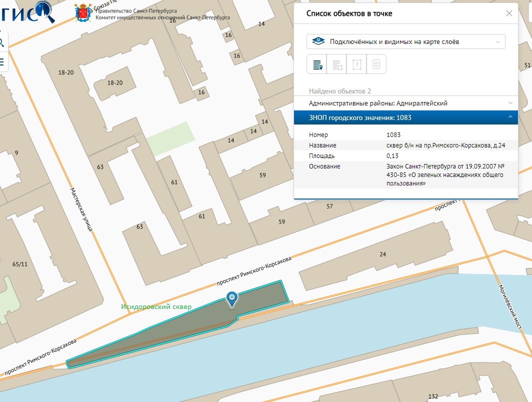Open the 'Подключённых и видимых' layers dropdown
Viewport: 532px width, 402px height.
pos(405,41)
